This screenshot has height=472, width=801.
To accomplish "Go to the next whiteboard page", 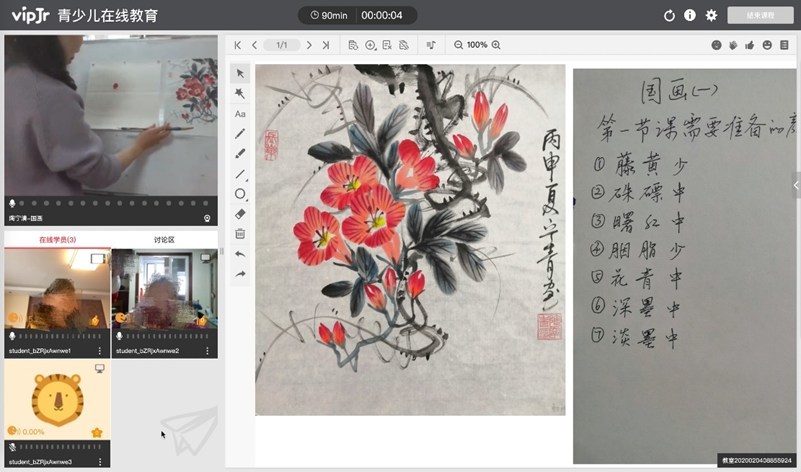I will pyautogui.click(x=309, y=45).
